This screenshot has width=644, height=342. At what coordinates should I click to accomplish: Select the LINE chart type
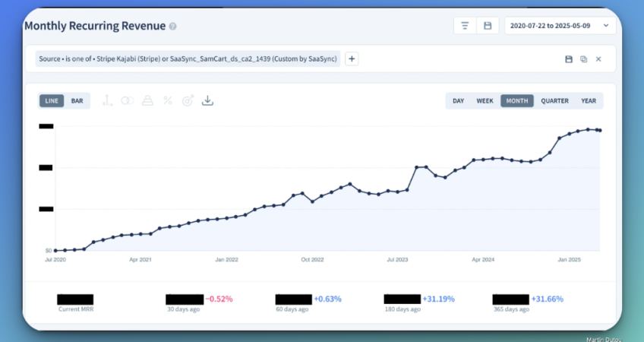[52, 100]
